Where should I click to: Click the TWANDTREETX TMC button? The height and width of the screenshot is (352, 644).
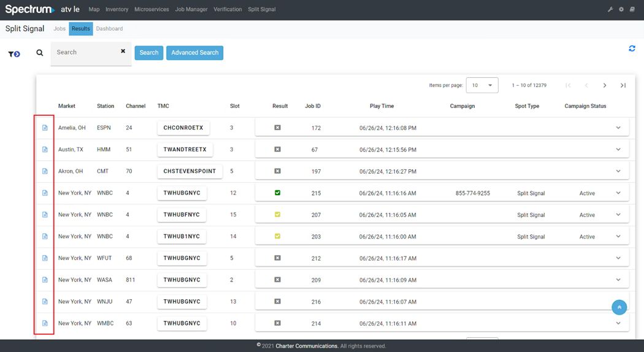point(185,150)
